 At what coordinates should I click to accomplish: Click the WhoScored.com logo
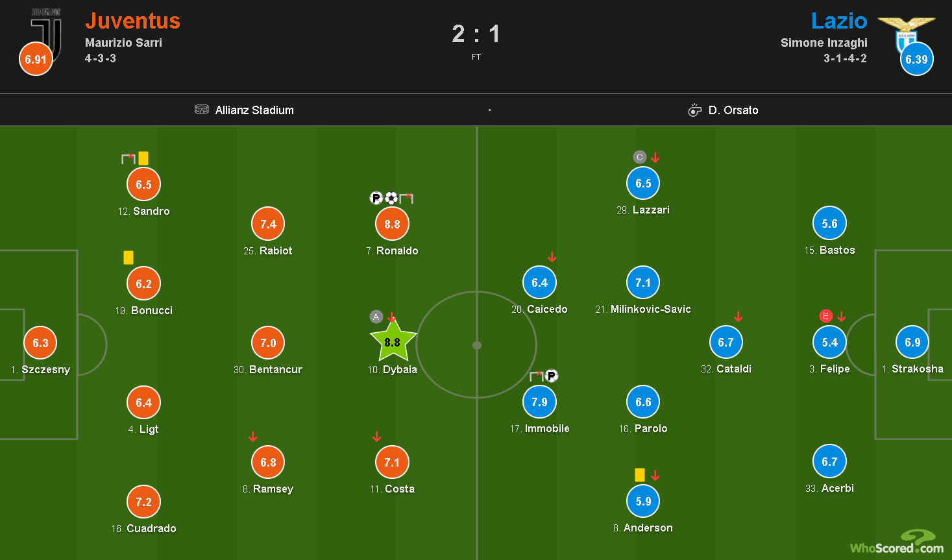(x=897, y=542)
